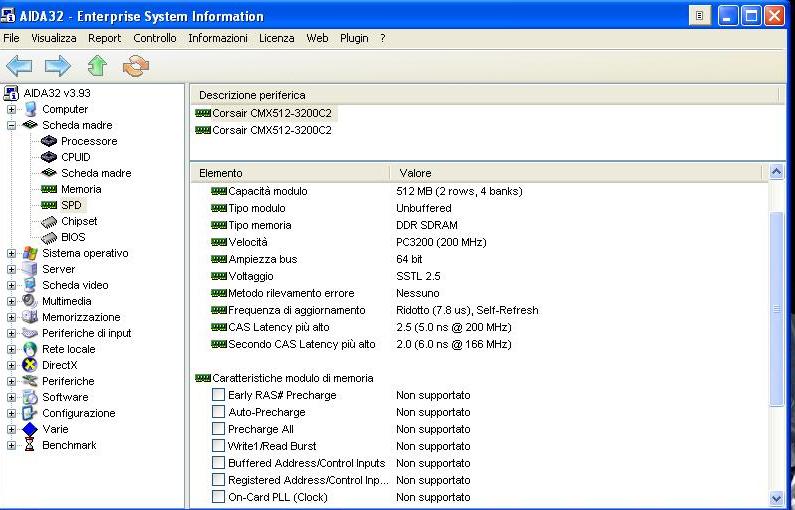Click the Forward arrow toolbar icon
Image resolution: width=795 pixels, height=510 pixels.
tap(58, 66)
